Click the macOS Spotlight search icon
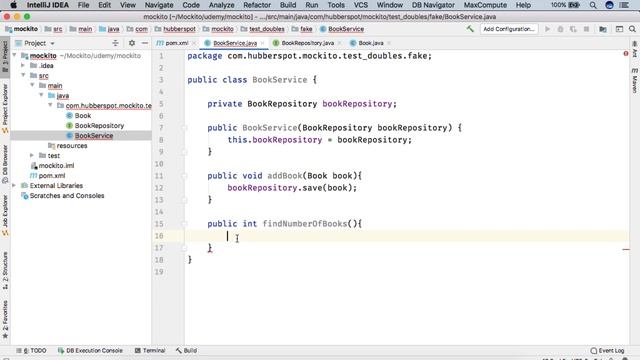 (593, 5)
